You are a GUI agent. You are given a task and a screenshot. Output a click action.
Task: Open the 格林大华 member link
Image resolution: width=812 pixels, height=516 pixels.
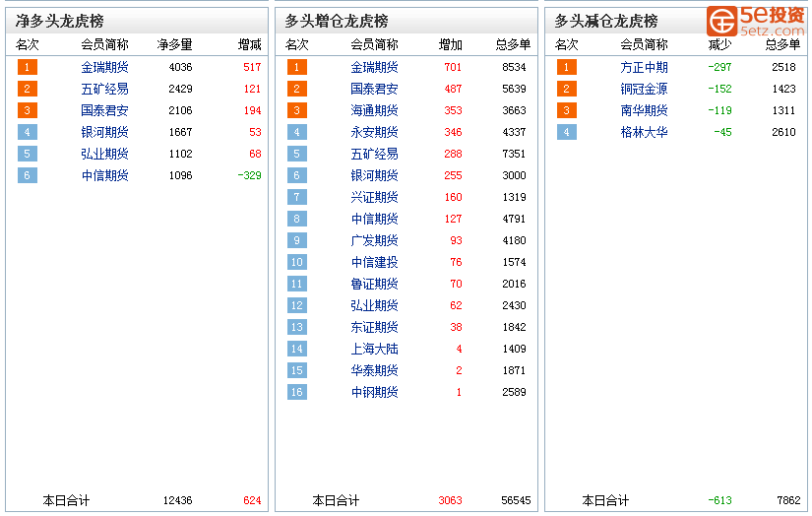(645, 132)
